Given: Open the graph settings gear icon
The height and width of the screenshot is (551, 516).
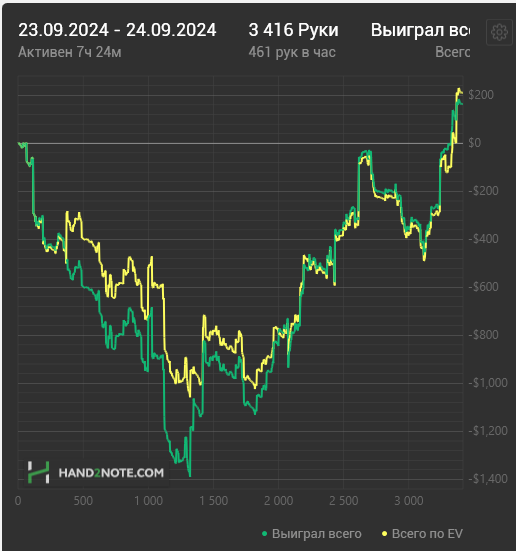Looking at the screenshot, I should [499, 32].
